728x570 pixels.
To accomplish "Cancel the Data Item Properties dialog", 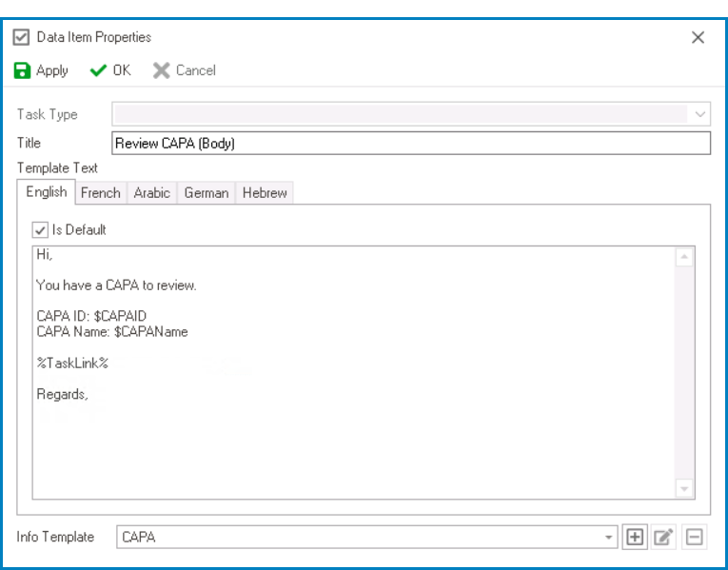I will (x=185, y=70).
